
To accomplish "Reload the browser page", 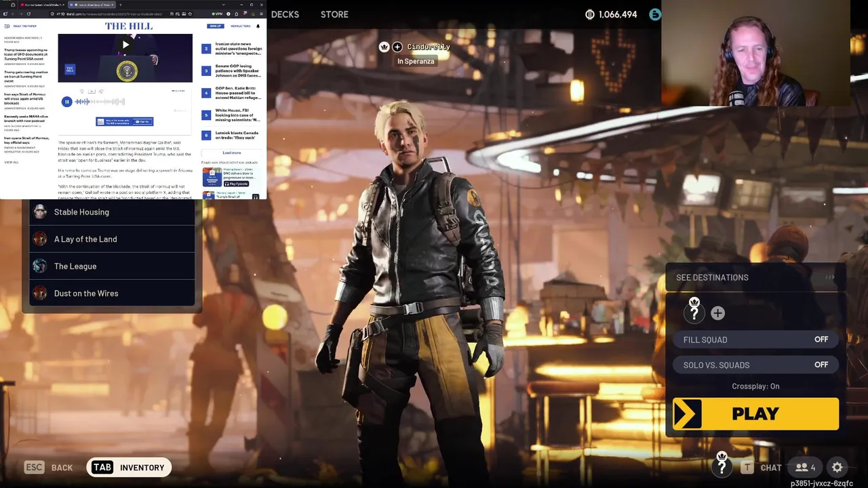I will pyautogui.click(x=28, y=14).
